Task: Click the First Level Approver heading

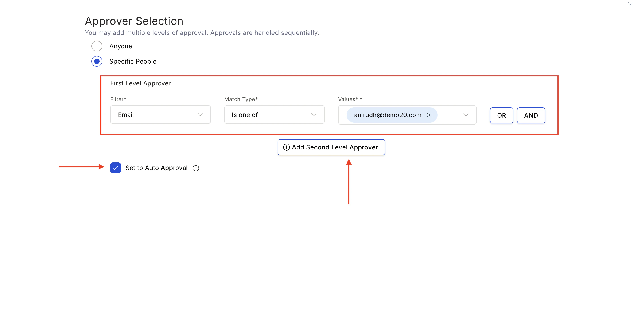Action: (x=140, y=83)
